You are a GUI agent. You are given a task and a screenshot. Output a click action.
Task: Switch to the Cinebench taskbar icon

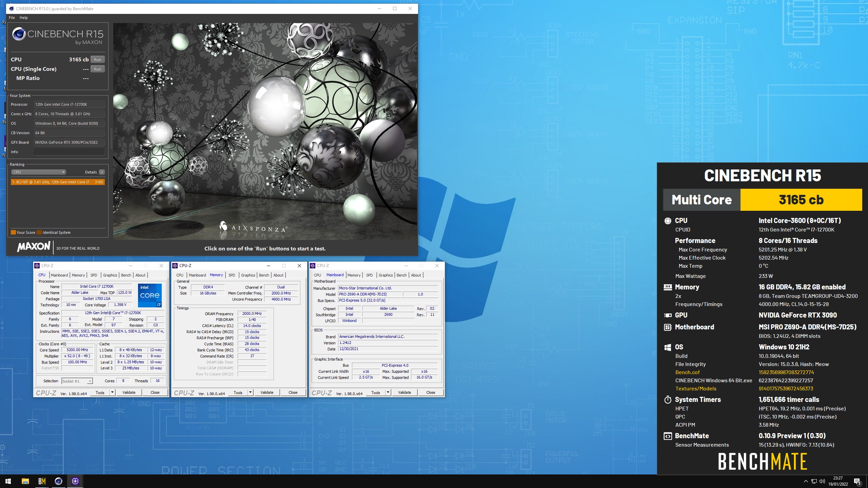coord(58,481)
